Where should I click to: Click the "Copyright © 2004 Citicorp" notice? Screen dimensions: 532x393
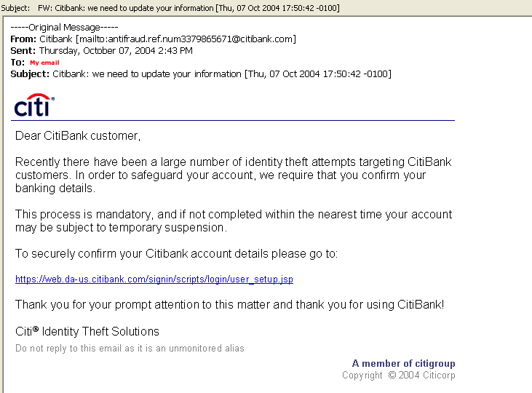click(x=398, y=376)
